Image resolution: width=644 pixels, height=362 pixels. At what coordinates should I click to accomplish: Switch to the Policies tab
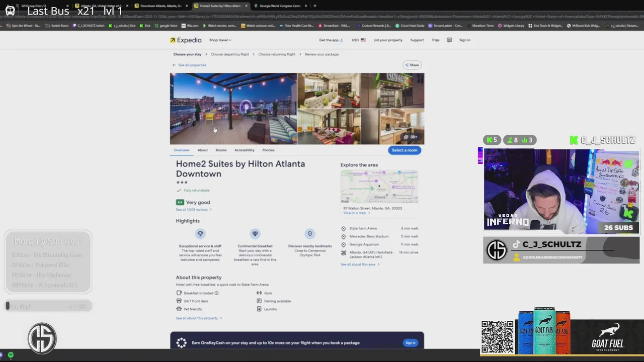pos(268,150)
